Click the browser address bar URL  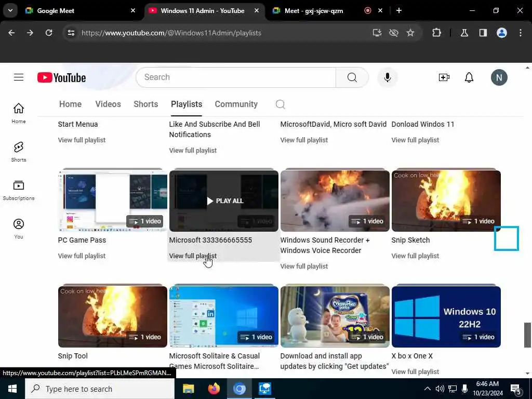click(171, 33)
